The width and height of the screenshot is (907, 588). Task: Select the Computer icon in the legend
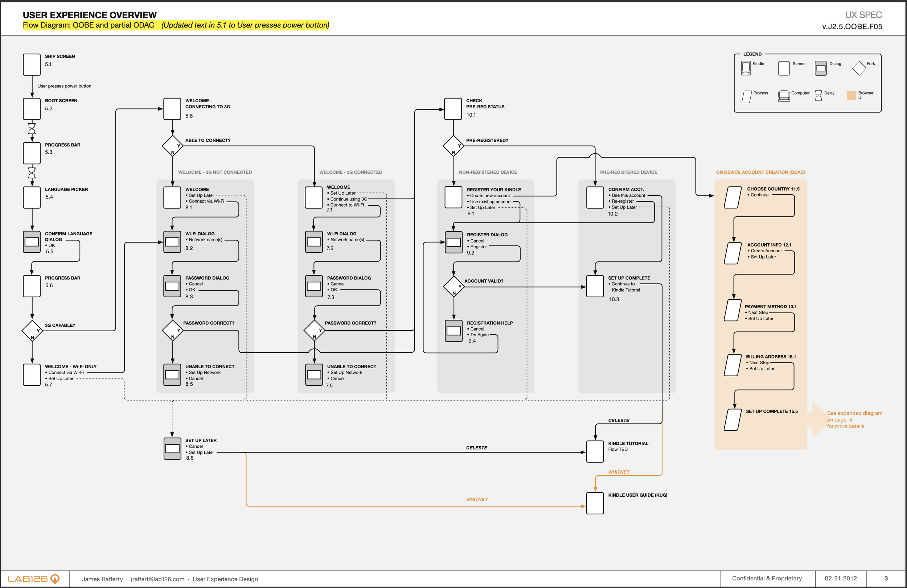pos(784,96)
